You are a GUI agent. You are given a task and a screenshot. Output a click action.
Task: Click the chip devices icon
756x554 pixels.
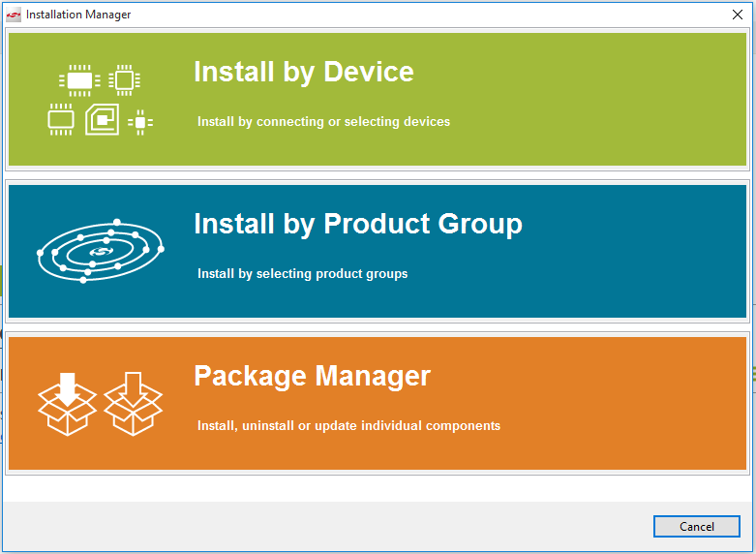(x=101, y=100)
